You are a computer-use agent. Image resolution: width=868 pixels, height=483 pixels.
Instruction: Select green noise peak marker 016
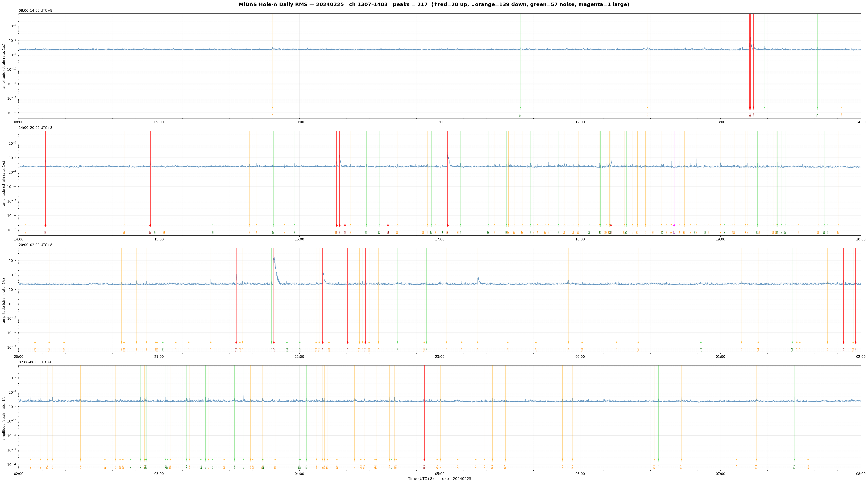click(213, 225)
